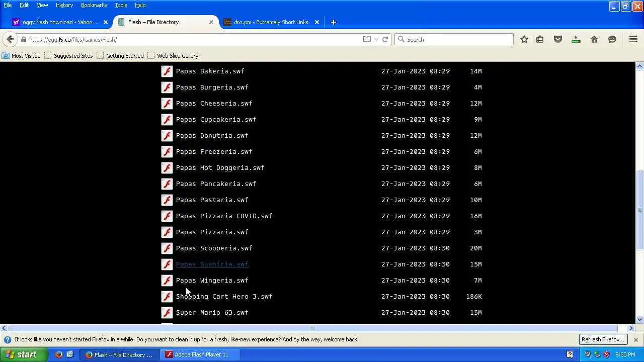The width and height of the screenshot is (644, 362).
Task: Click the Flash icon beside Papas Pastaria.swf
Action: pos(167,200)
